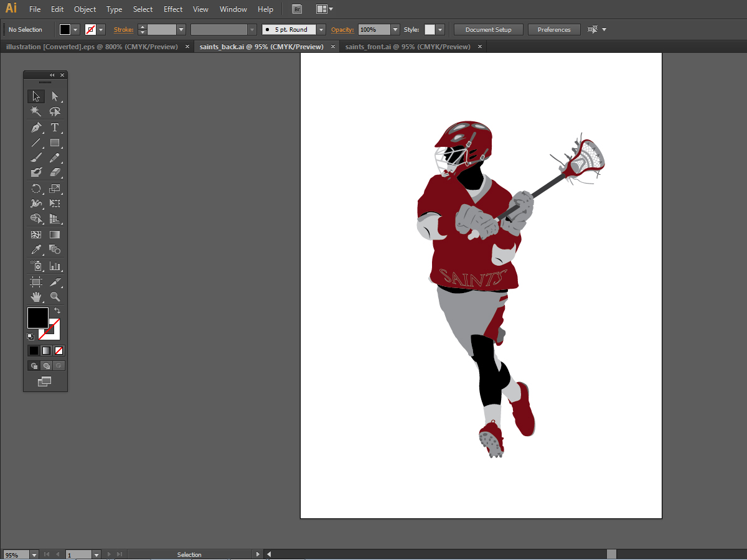Select the Pen tool
747x560 pixels.
click(x=36, y=128)
